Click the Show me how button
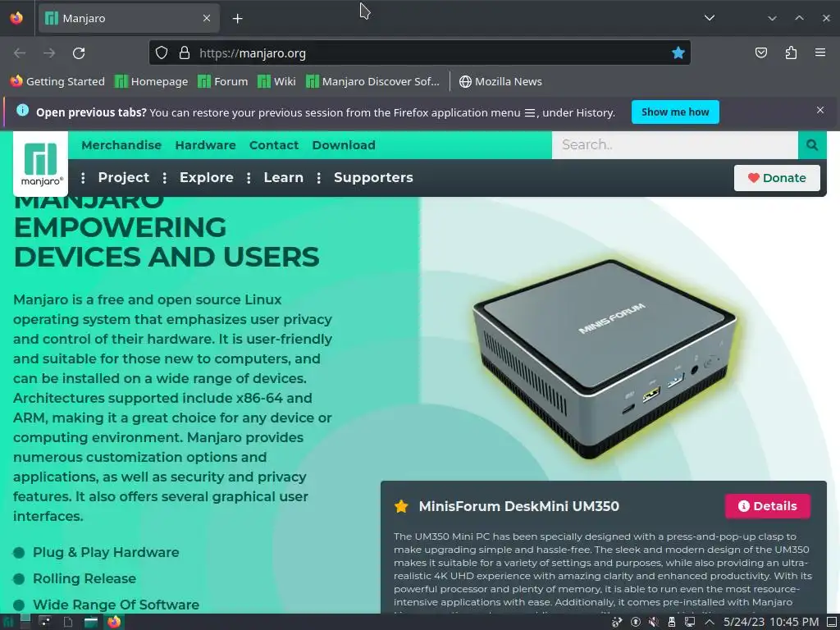 tap(675, 112)
